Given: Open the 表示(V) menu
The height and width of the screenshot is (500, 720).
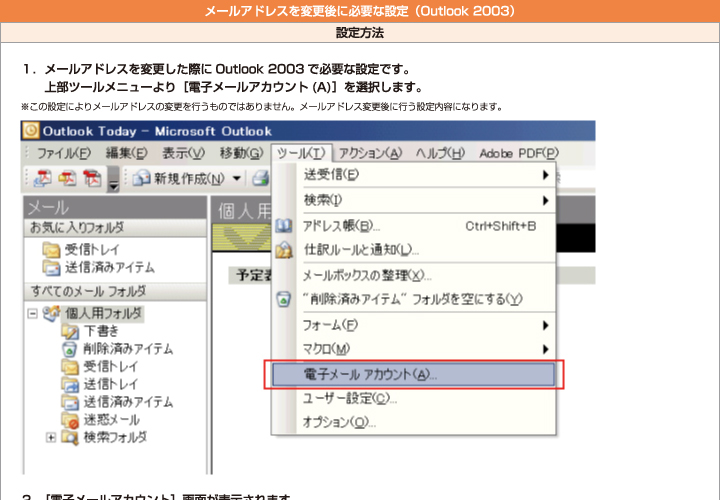Looking at the screenshot, I should coord(183,153).
